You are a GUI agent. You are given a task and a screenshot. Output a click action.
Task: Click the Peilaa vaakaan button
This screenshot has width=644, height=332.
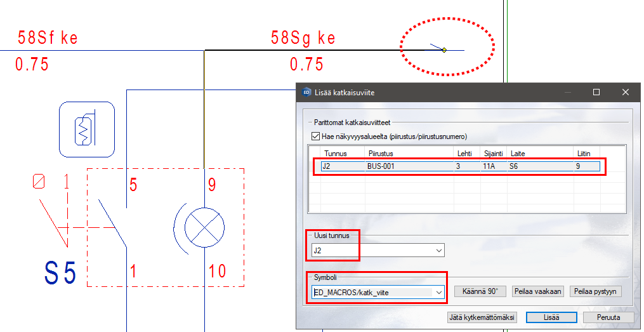point(537,291)
